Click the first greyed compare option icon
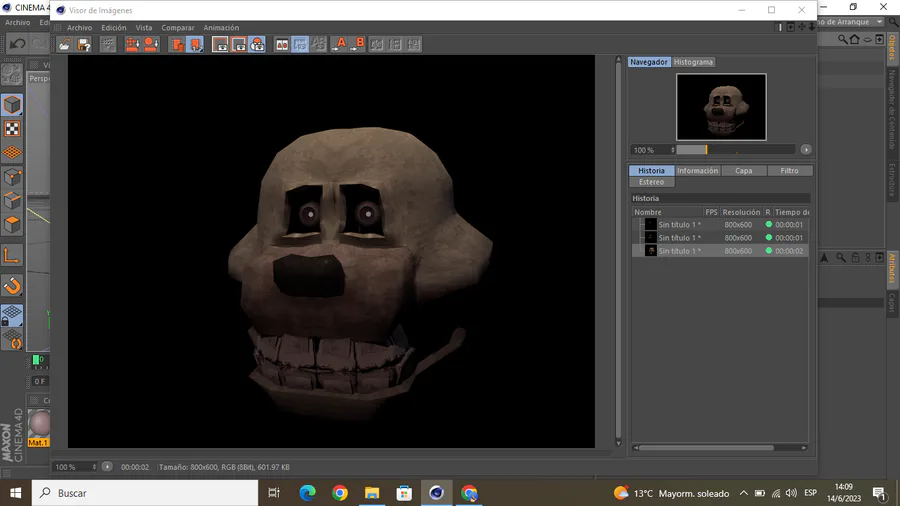The height and width of the screenshot is (506, 900). [x=377, y=44]
